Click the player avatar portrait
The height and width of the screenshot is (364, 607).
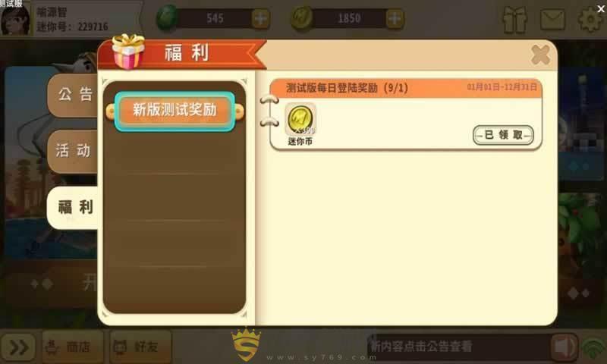point(15,20)
